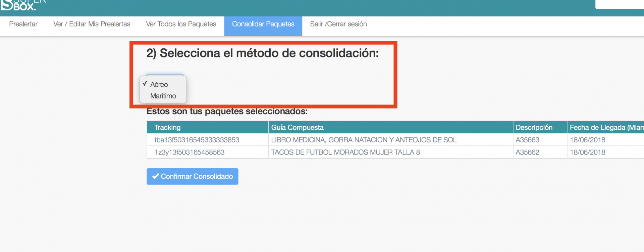Select tracking number 1z3y13f503165458563

click(189, 153)
